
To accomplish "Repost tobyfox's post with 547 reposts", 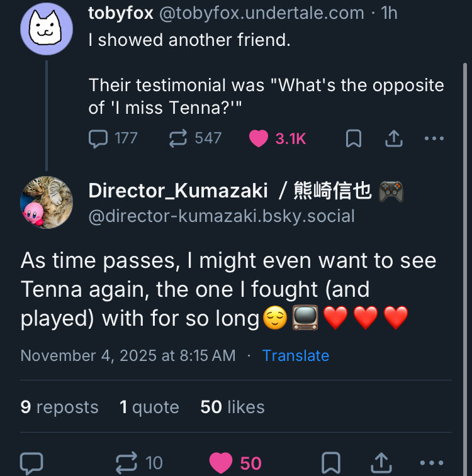I will [x=179, y=138].
